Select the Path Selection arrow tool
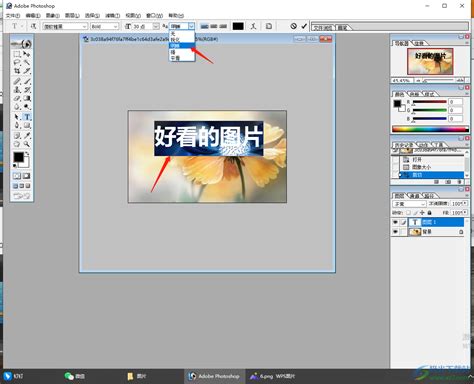 pyautogui.click(x=17, y=117)
